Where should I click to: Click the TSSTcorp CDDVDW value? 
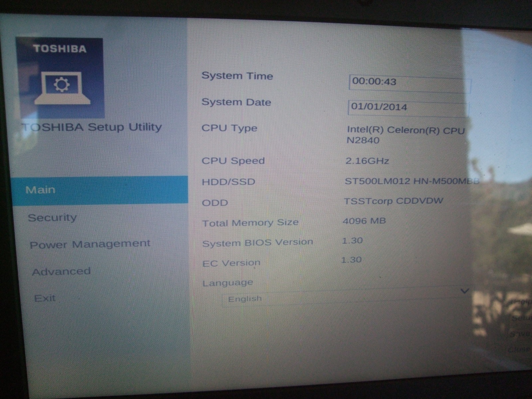(393, 201)
